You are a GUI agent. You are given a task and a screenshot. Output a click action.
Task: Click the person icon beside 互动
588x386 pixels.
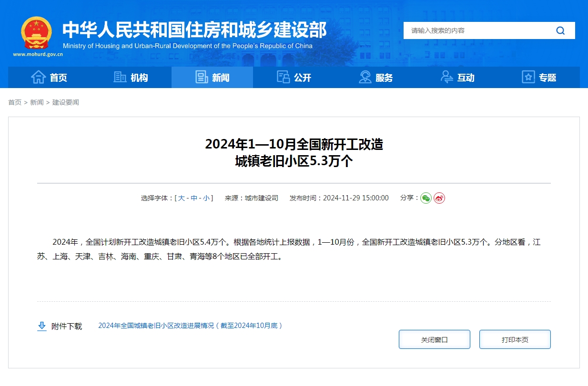pos(446,77)
